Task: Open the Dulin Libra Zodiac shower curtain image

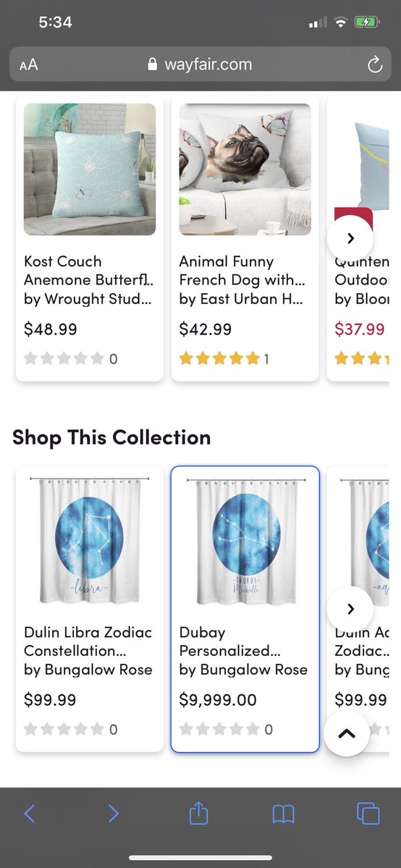Action: tap(90, 540)
